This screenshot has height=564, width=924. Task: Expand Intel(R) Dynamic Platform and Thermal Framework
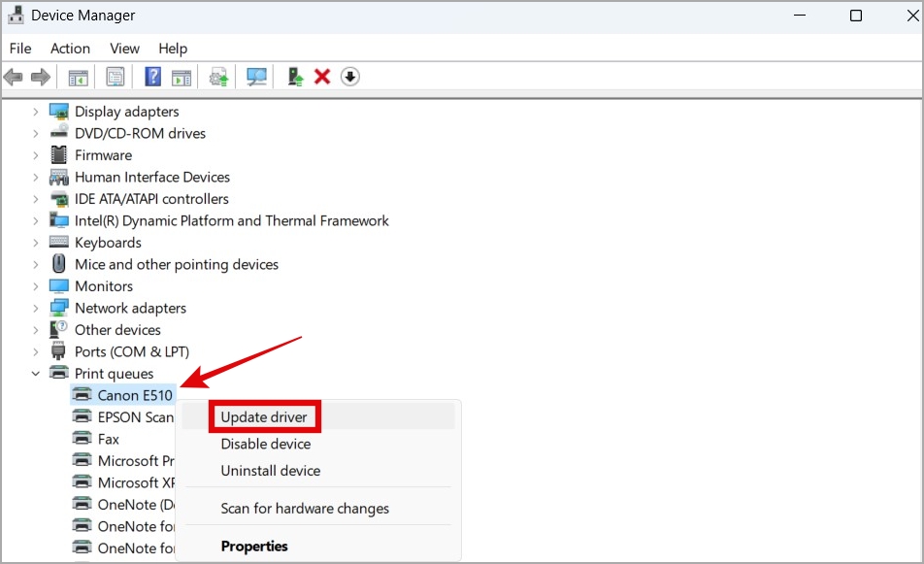pyautogui.click(x=35, y=220)
